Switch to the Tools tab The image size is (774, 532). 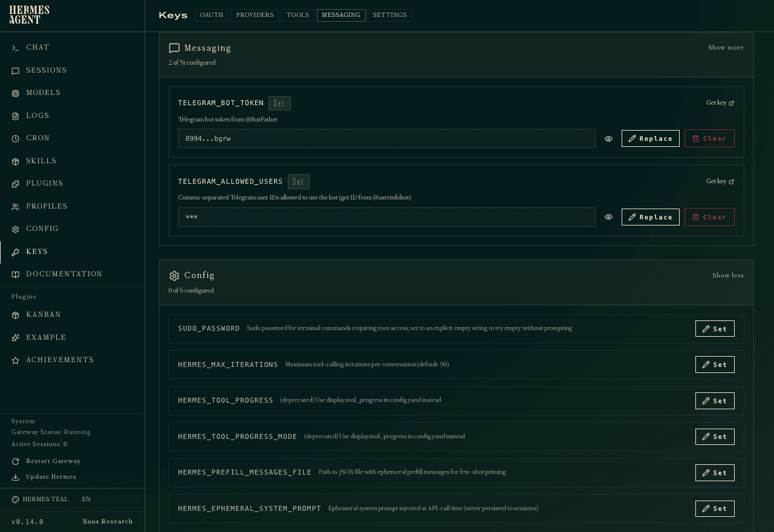point(298,15)
